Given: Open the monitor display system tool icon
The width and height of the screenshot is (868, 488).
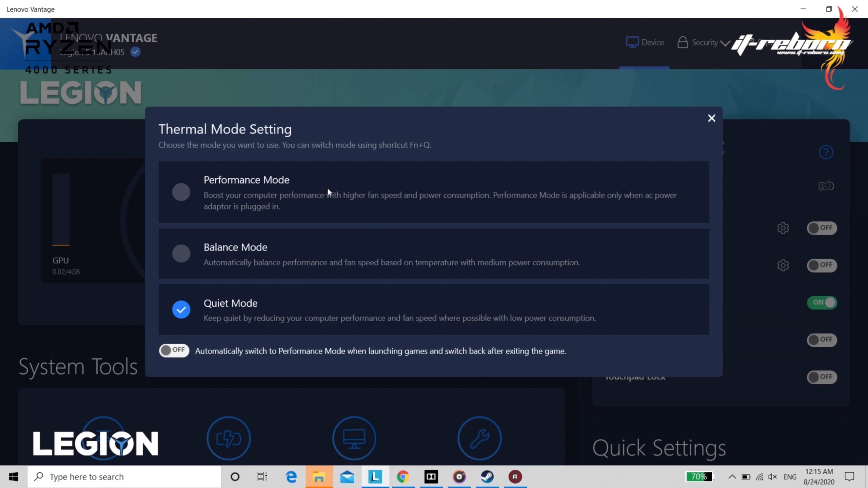Looking at the screenshot, I should (x=354, y=438).
